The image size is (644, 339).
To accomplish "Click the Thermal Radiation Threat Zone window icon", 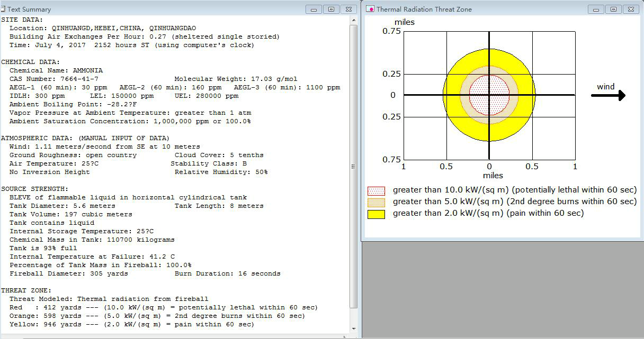I will click(x=371, y=9).
